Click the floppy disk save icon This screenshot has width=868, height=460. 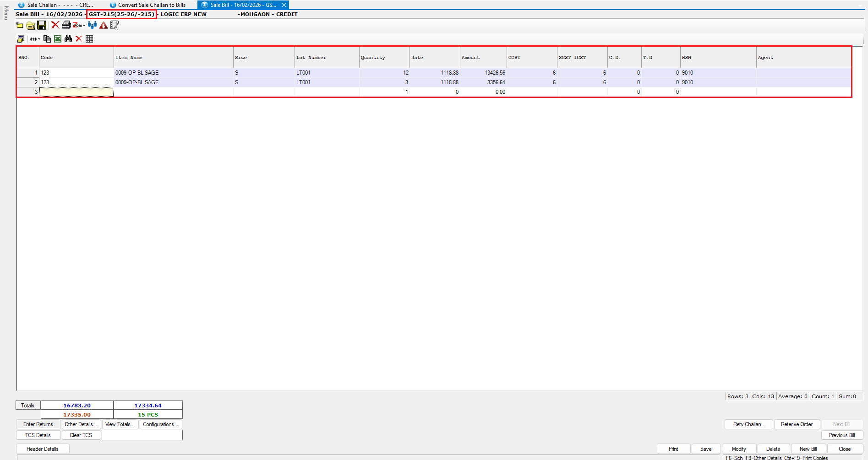click(x=42, y=25)
